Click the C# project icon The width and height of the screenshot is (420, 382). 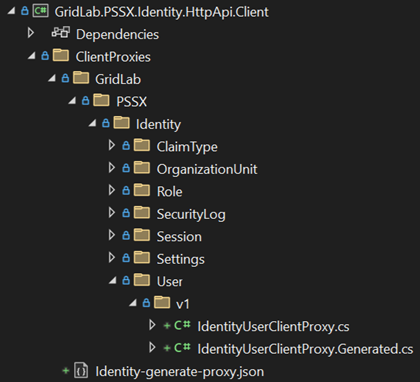pyautogui.click(x=41, y=11)
